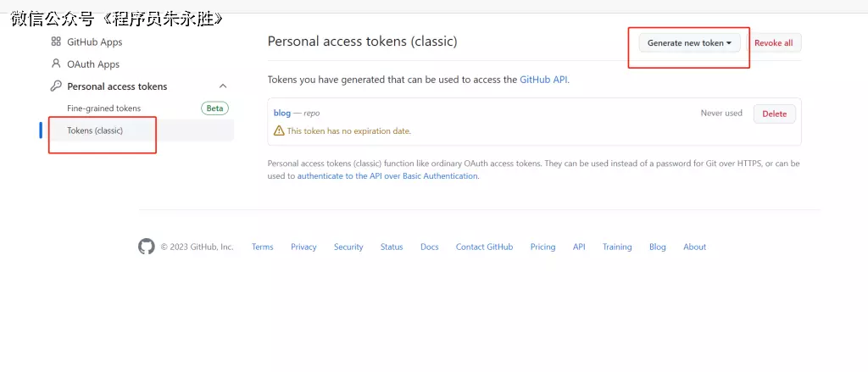The width and height of the screenshot is (868, 372).
Task: Open the Generate new token dropdown
Action: pos(689,42)
